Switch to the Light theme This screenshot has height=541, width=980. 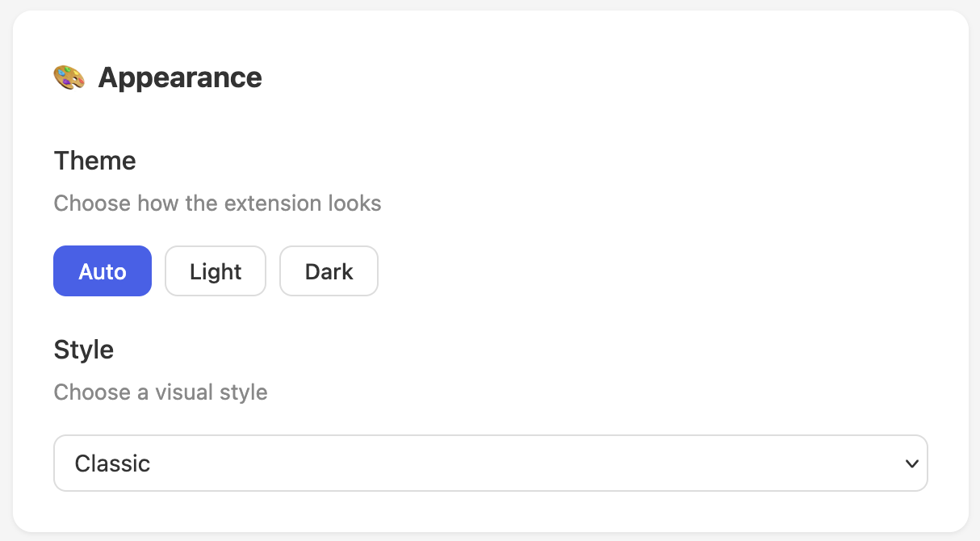[x=215, y=271]
